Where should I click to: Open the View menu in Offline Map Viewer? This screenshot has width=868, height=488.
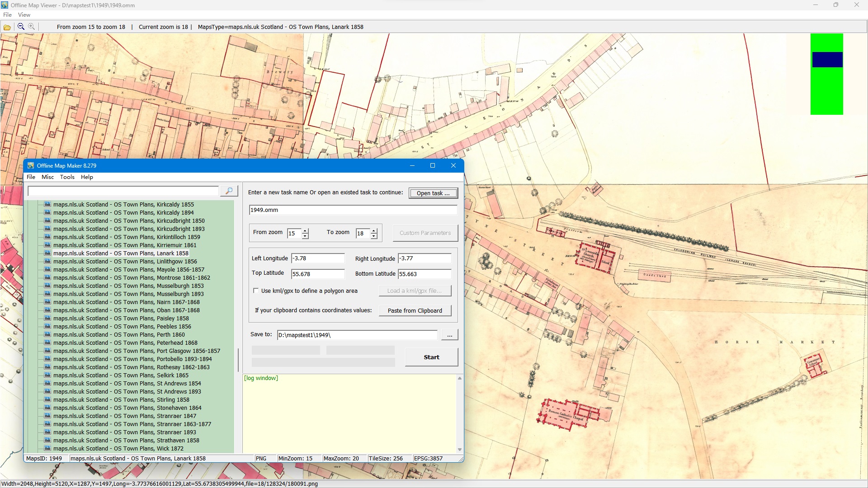coord(24,15)
